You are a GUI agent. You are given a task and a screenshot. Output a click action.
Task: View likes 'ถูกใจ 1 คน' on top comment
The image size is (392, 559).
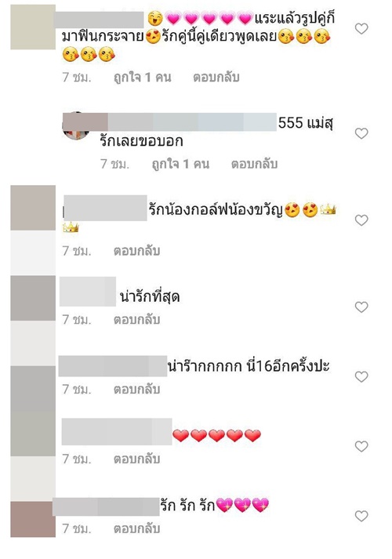point(142,78)
